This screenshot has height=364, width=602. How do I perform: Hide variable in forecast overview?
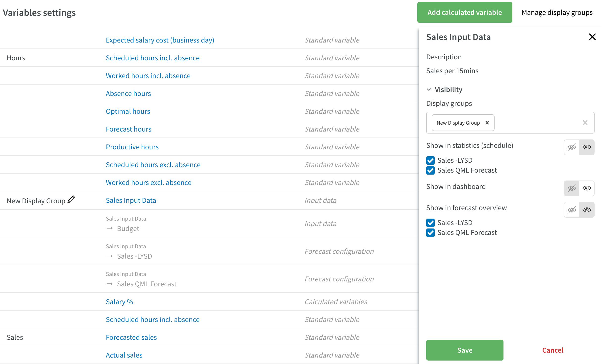coord(572,210)
